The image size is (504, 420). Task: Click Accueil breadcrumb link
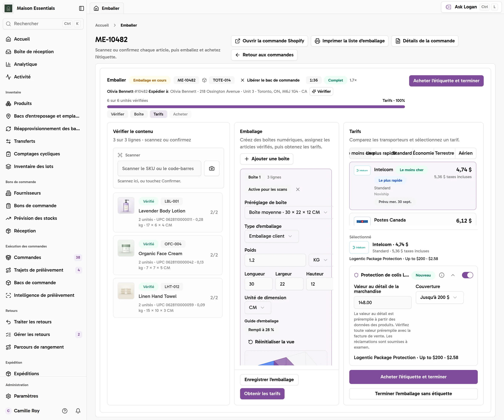point(102,25)
